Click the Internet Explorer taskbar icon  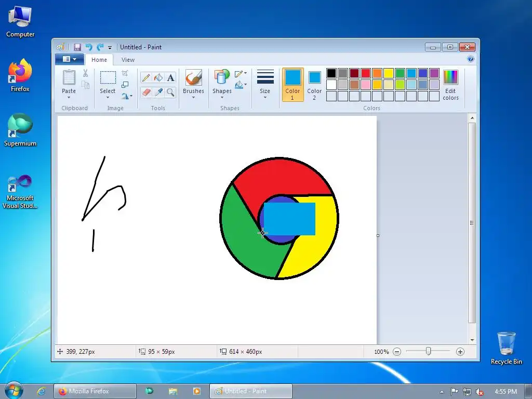click(x=41, y=391)
